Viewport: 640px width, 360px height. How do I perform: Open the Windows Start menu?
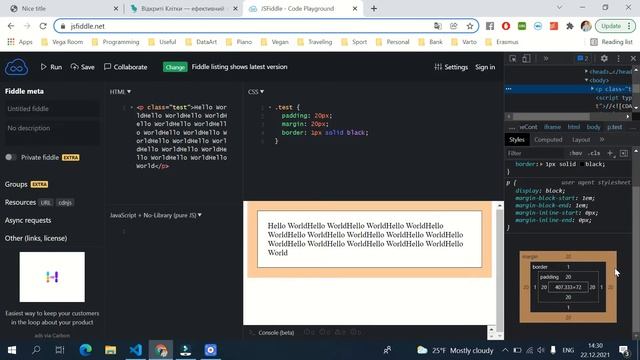coord(12,350)
